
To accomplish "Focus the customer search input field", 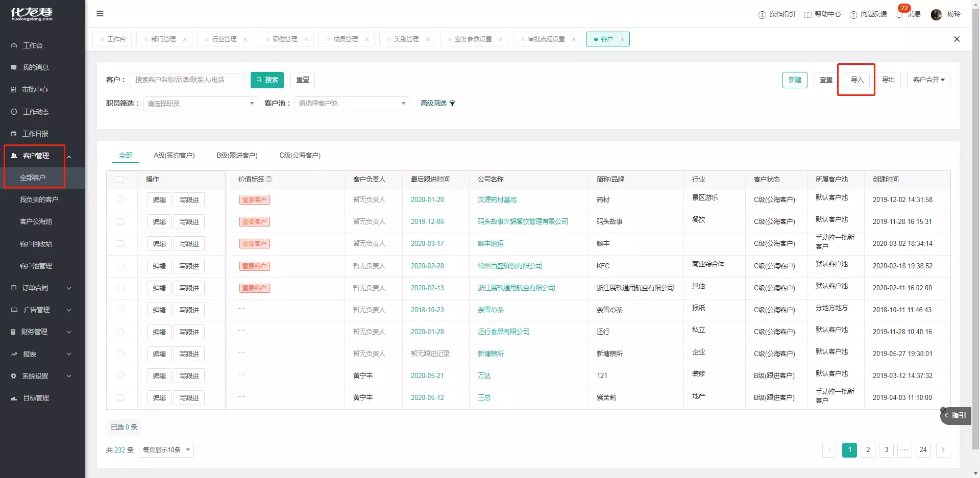I will (187, 80).
